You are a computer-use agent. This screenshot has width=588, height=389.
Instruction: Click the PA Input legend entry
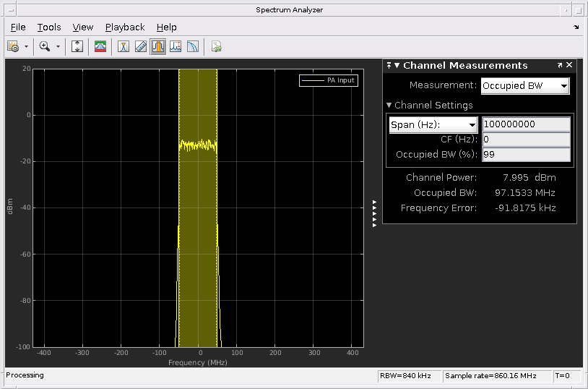(329, 80)
